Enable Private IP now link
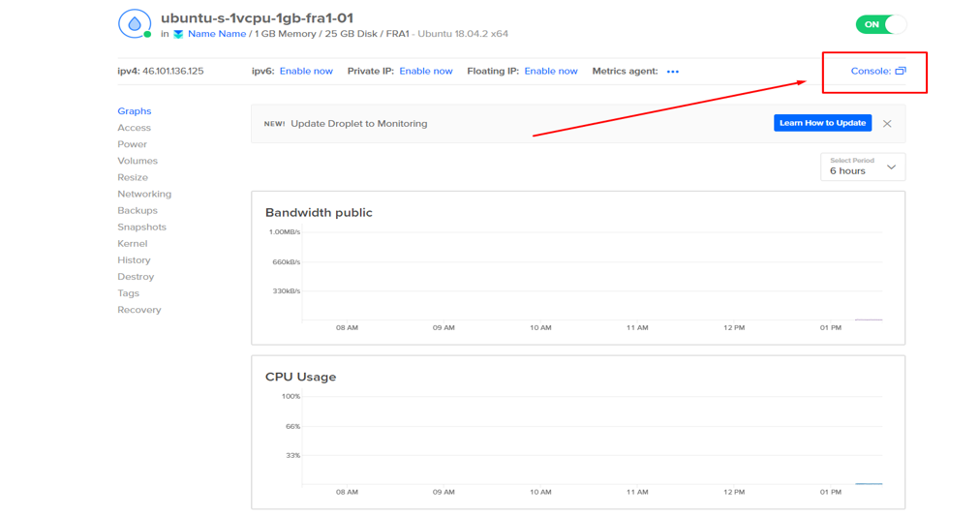980x517 pixels. click(426, 71)
